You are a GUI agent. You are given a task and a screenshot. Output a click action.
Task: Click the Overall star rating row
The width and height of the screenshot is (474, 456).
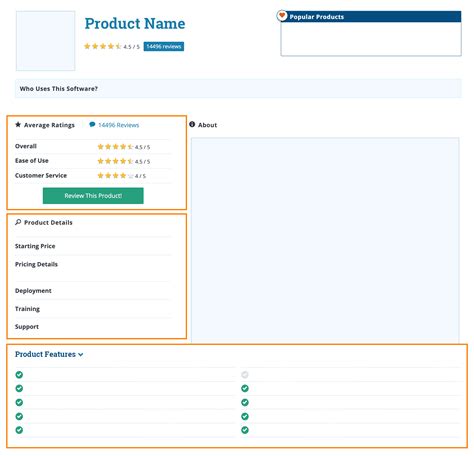[x=115, y=147]
